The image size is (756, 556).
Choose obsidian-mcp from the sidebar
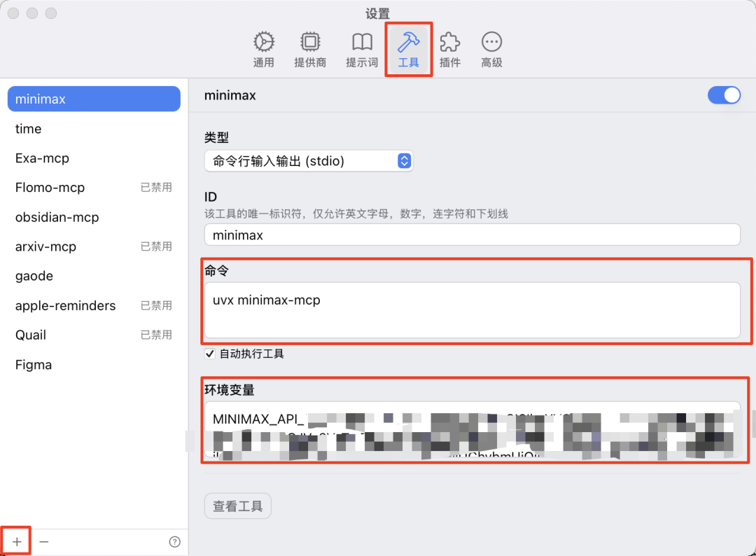tap(94, 217)
